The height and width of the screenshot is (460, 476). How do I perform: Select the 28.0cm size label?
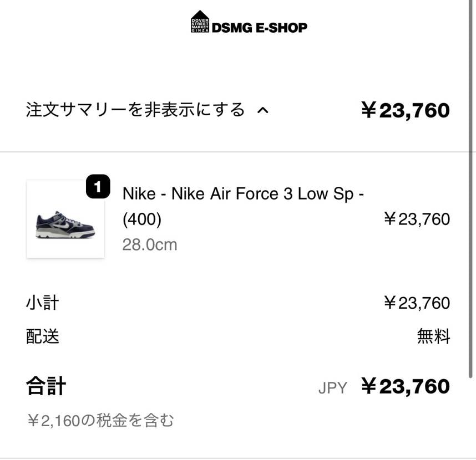click(x=149, y=244)
